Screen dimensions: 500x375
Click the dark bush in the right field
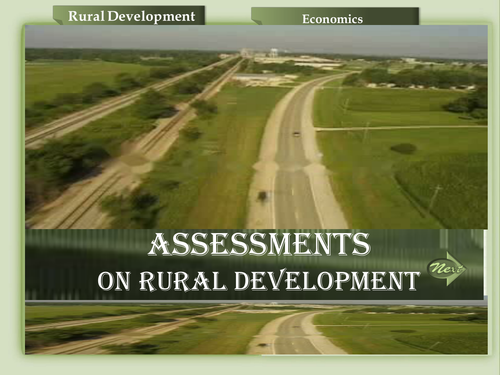click(x=403, y=148)
